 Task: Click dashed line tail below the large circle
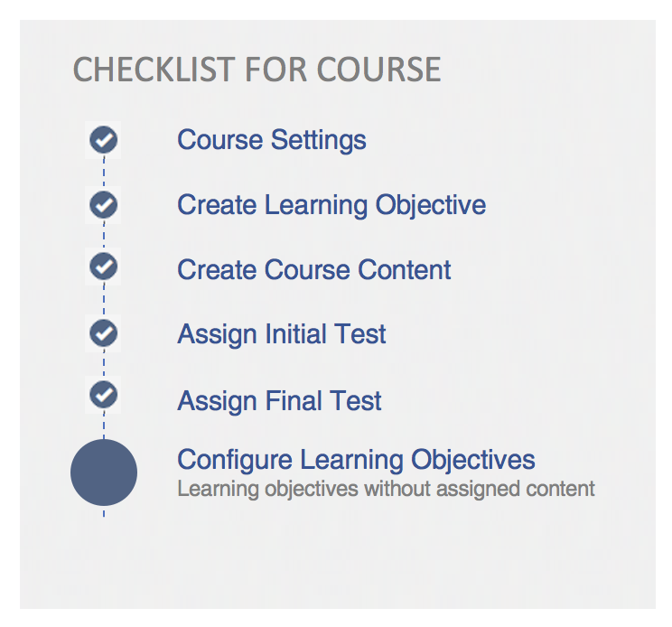pyautogui.click(x=104, y=511)
